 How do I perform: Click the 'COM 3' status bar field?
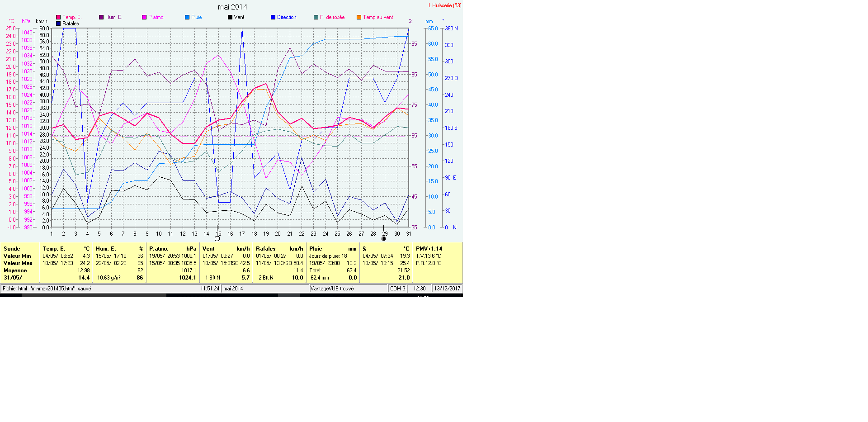(398, 289)
